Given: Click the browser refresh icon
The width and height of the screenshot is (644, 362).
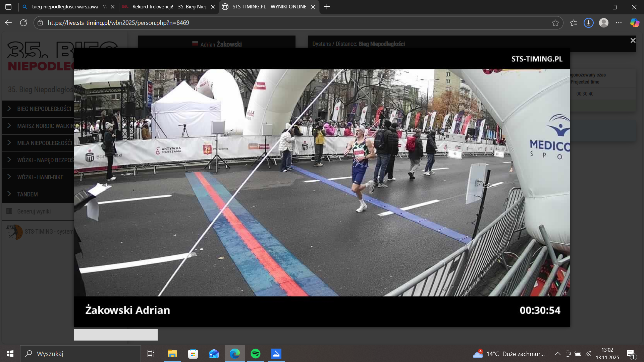Looking at the screenshot, I should (x=23, y=23).
